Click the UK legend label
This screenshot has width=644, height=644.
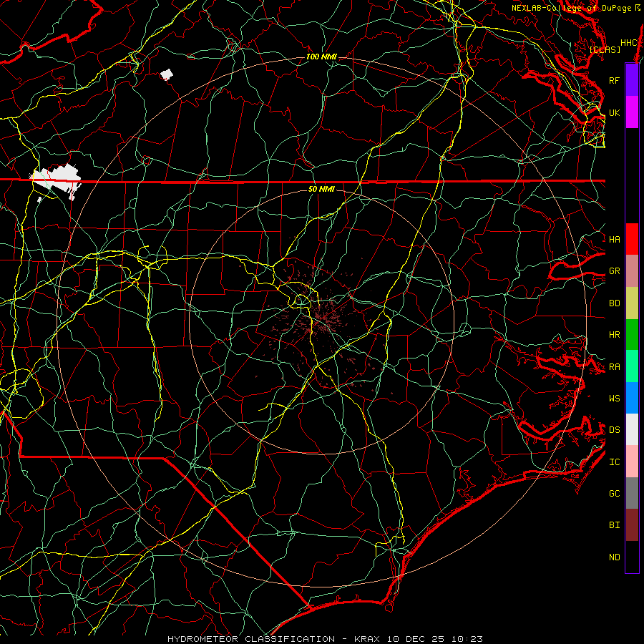(x=615, y=112)
